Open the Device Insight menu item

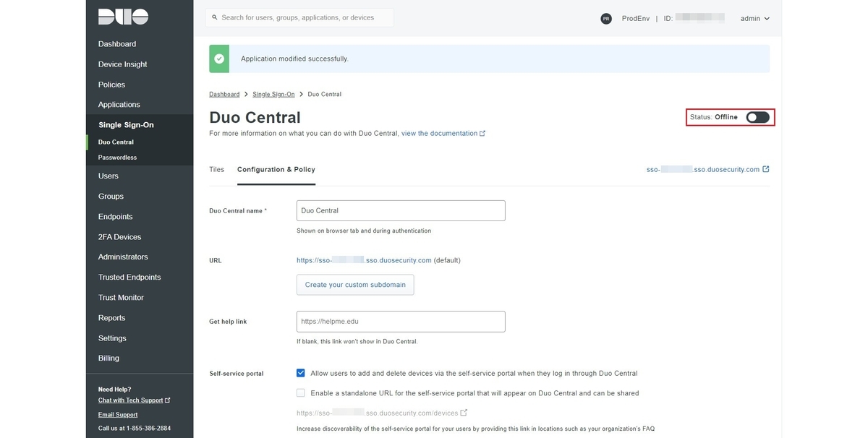[x=122, y=64]
